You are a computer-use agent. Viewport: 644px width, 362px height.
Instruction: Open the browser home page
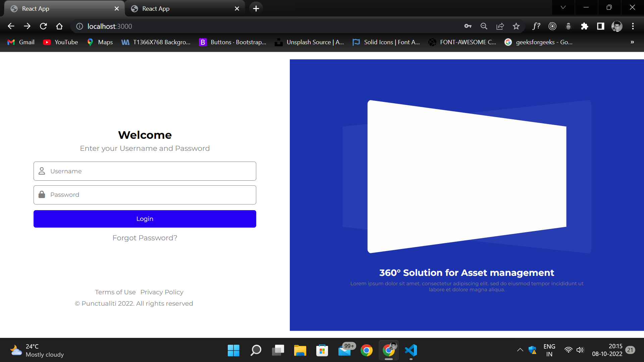(59, 26)
